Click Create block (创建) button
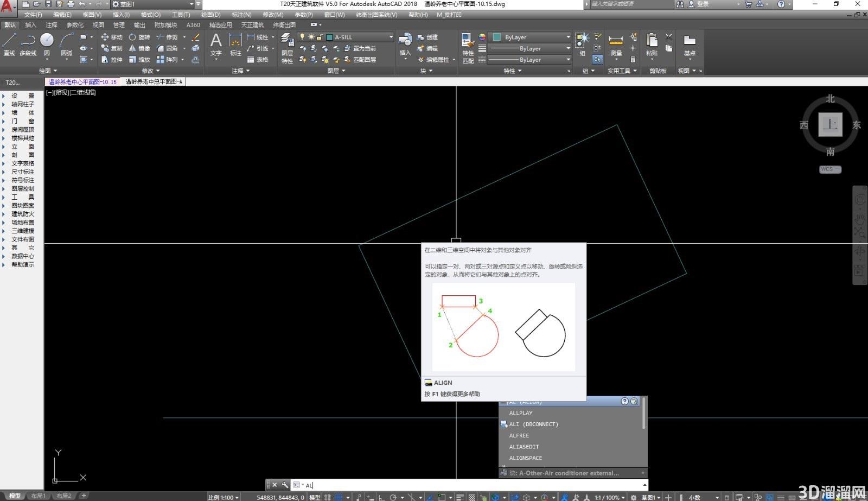This screenshot has height=501, width=868. [x=427, y=37]
